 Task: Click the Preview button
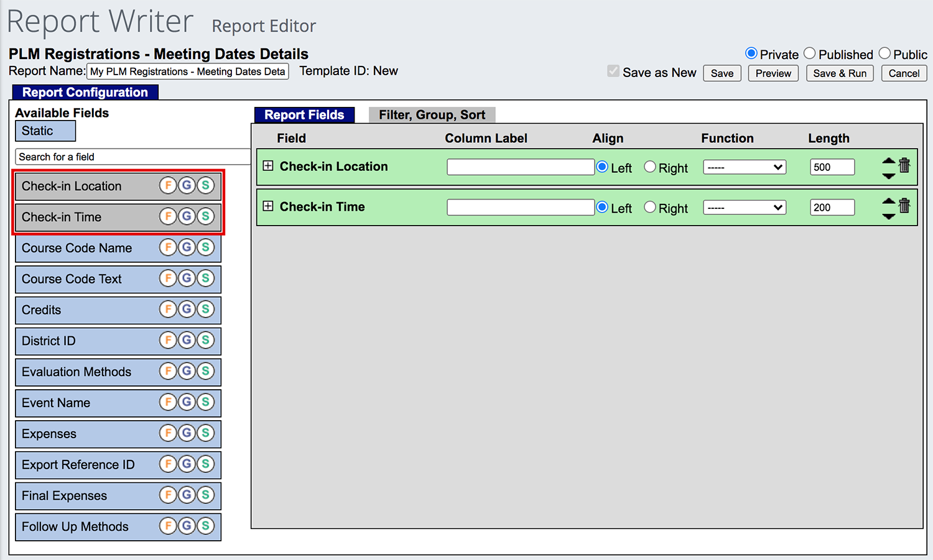(773, 73)
